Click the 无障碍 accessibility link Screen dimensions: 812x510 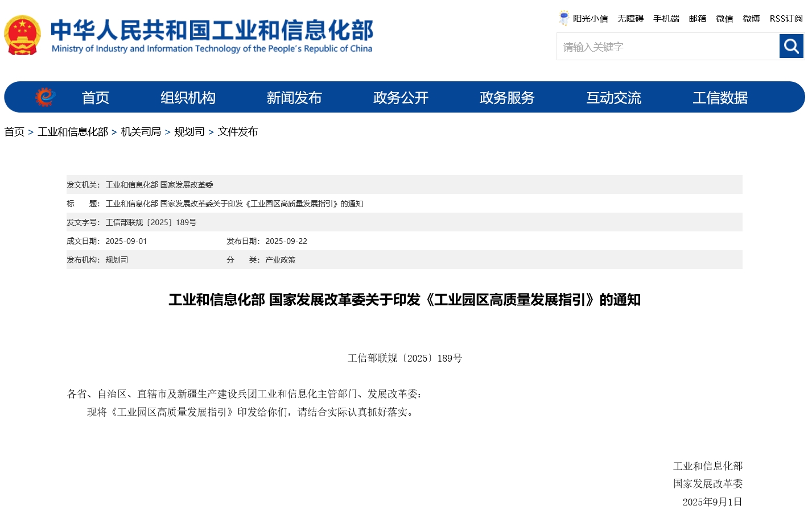tap(630, 19)
